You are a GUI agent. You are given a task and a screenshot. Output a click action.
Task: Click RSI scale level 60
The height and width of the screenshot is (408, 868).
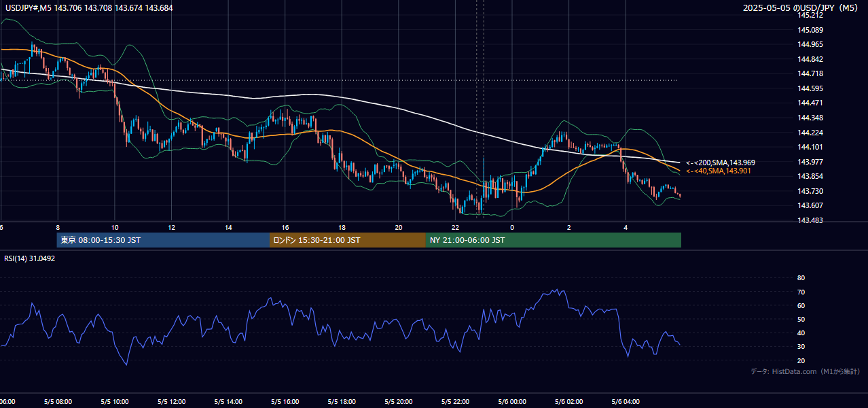[x=801, y=305]
